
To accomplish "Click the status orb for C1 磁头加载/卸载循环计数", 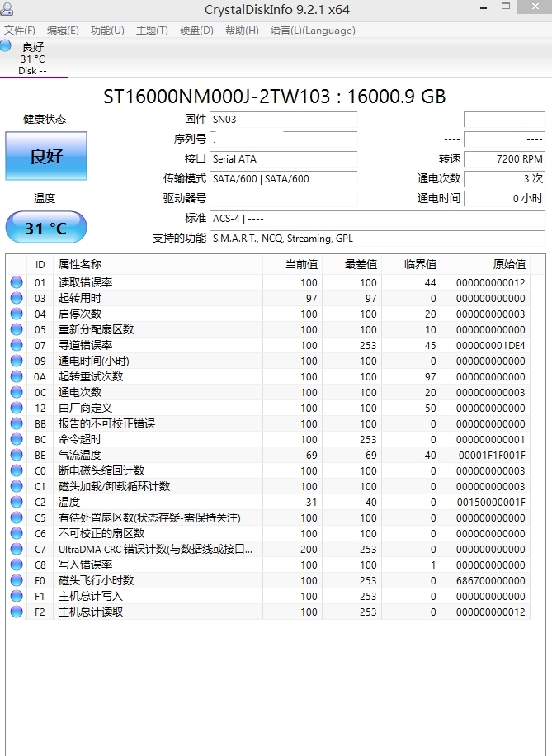I will click(x=17, y=486).
